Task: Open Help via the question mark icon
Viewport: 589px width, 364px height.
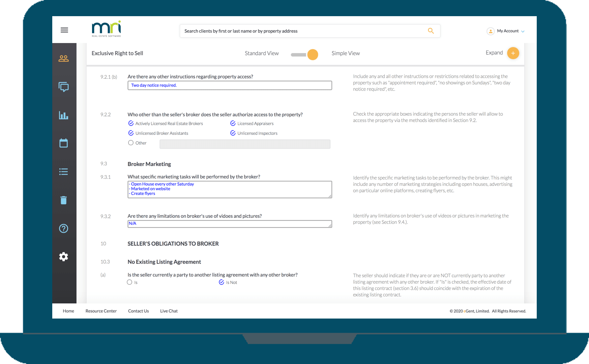Action: [64, 228]
